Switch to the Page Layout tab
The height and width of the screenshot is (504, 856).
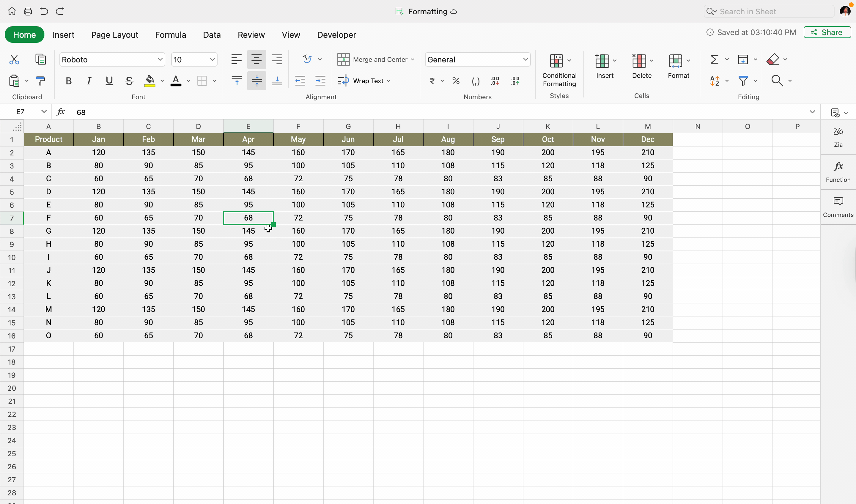pos(114,35)
